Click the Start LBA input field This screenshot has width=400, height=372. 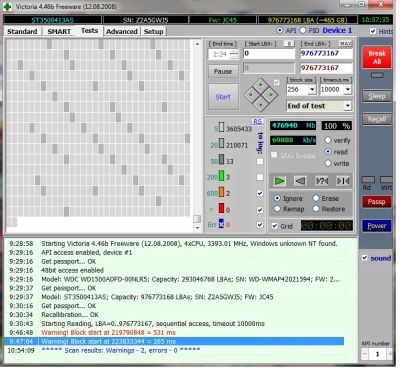[269, 53]
